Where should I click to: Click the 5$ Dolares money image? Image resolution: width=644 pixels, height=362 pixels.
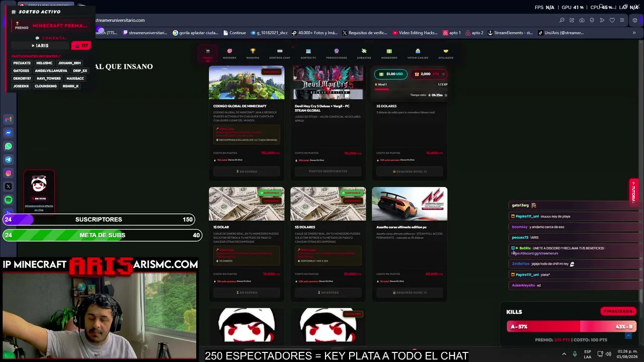pyautogui.click(x=328, y=204)
